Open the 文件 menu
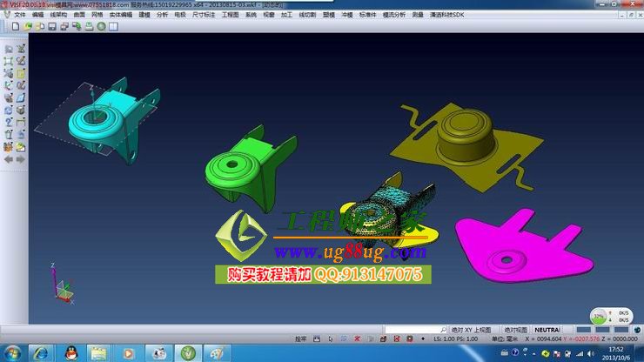Viewport: 644px width, 362px height. (x=20, y=15)
